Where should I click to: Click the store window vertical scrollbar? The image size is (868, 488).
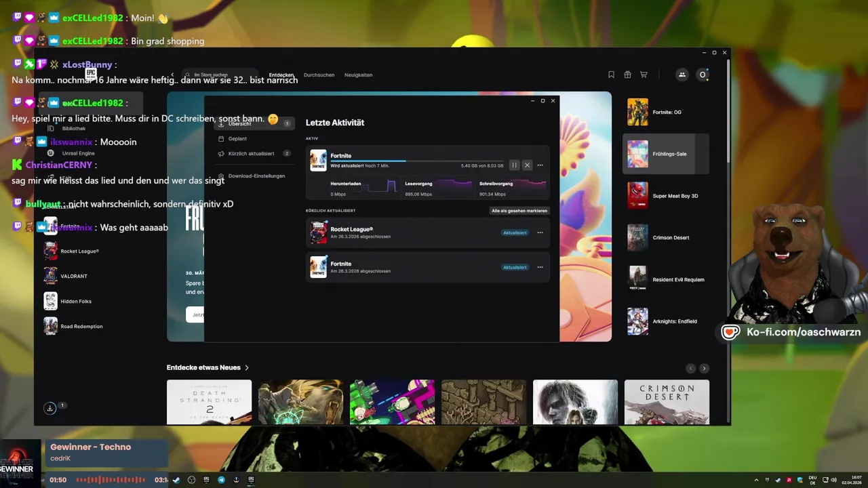[728, 112]
